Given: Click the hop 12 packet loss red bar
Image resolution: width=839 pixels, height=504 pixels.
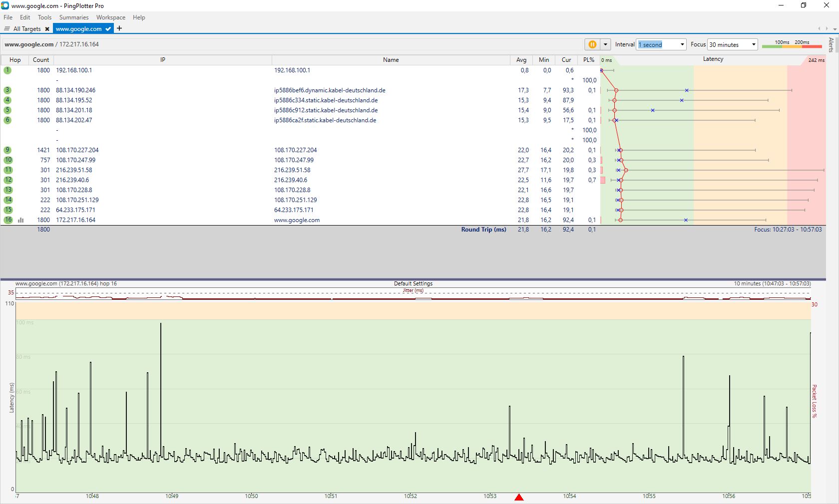Looking at the screenshot, I should (603, 180).
